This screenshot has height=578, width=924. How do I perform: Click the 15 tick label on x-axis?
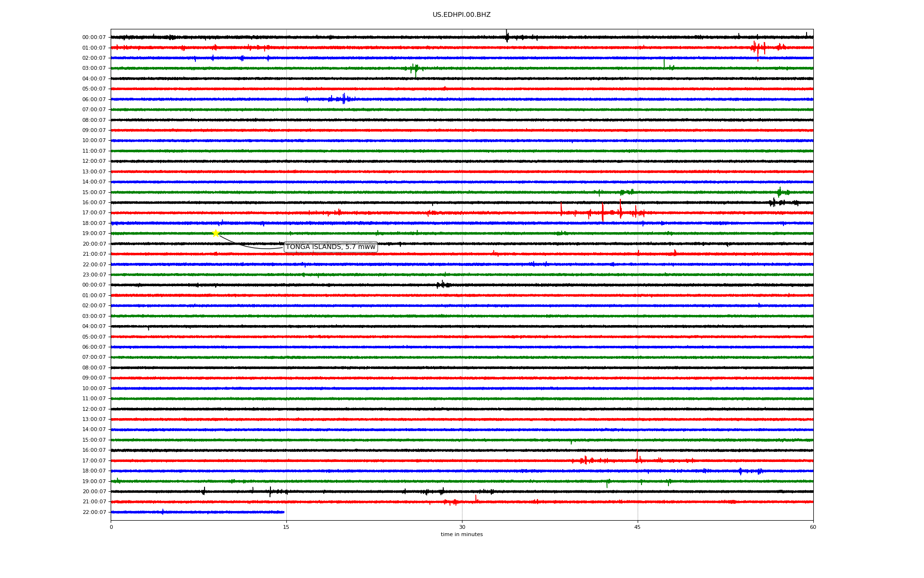286,527
